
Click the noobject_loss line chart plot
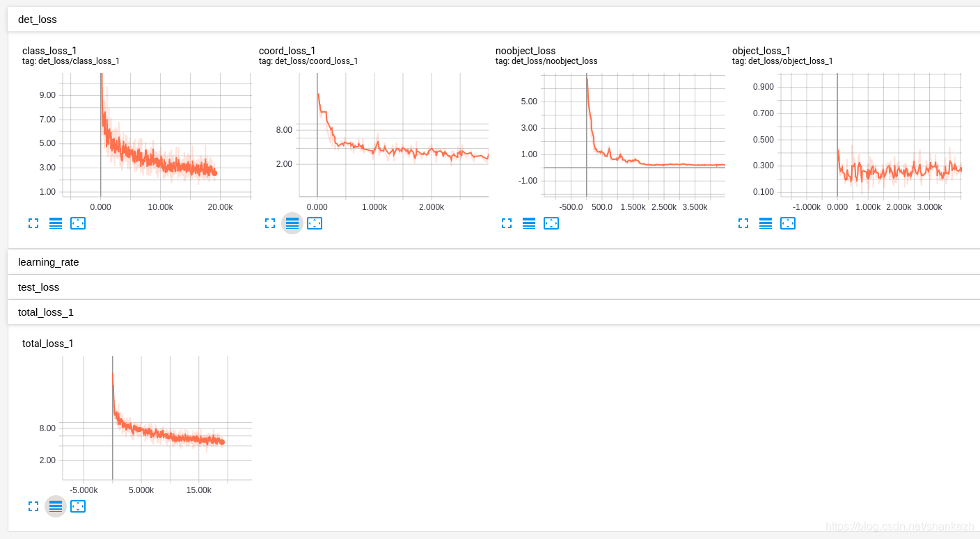pyautogui.click(x=634, y=135)
